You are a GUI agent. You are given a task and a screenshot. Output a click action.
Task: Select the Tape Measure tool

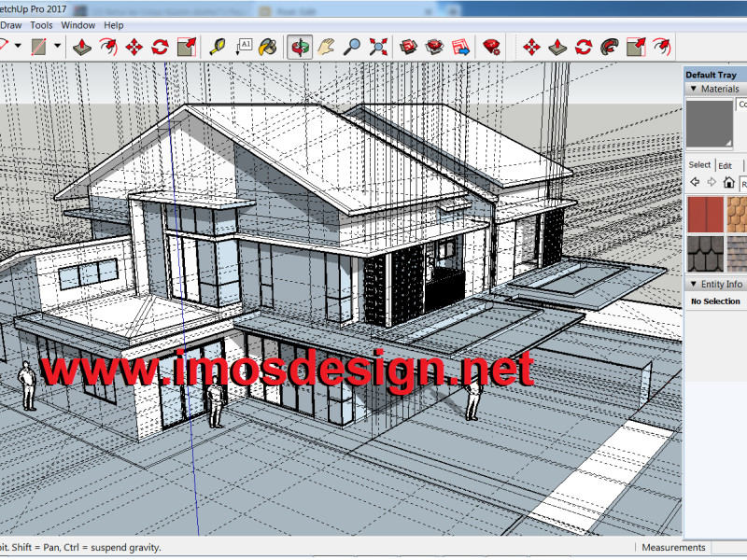pyautogui.click(x=217, y=46)
